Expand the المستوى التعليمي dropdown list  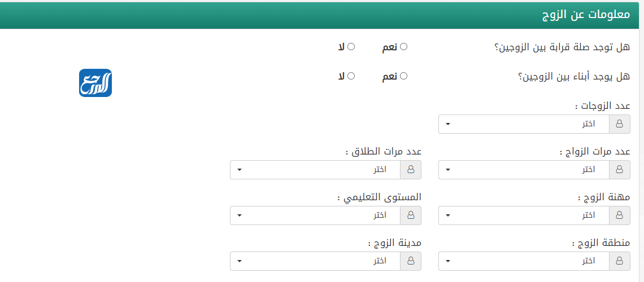(315, 215)
